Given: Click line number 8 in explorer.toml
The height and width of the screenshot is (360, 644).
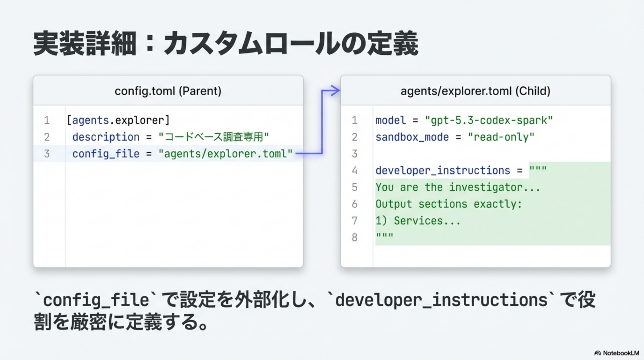Looking at the screenshot, I should [x=354, y=238].
